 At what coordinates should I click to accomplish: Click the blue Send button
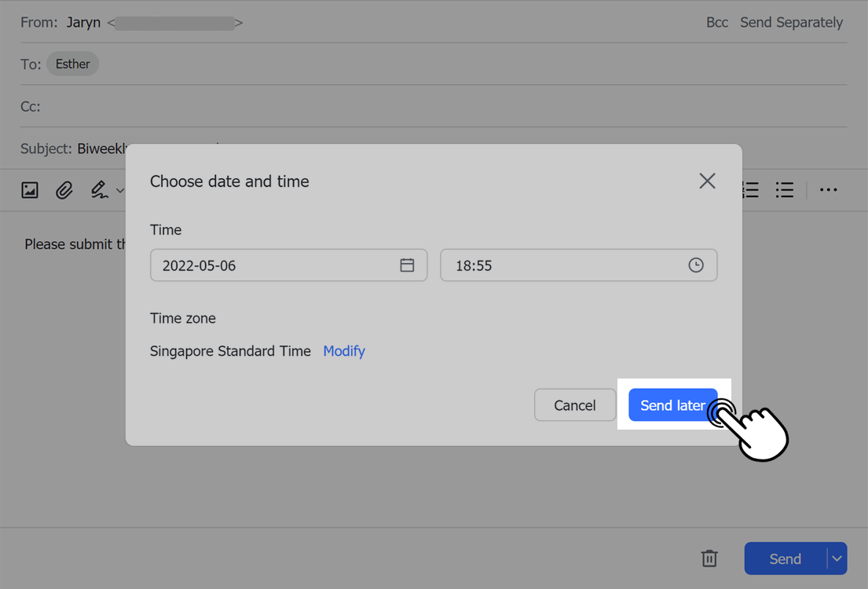[x=785, y=558]
